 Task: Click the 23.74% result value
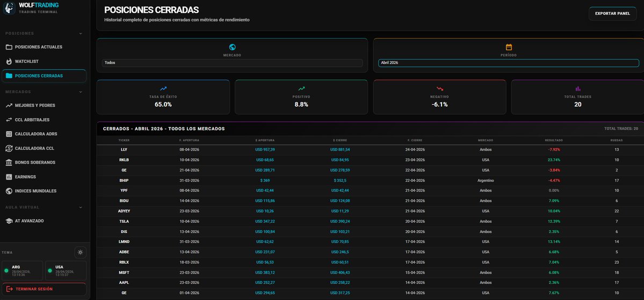pos(554,160)
